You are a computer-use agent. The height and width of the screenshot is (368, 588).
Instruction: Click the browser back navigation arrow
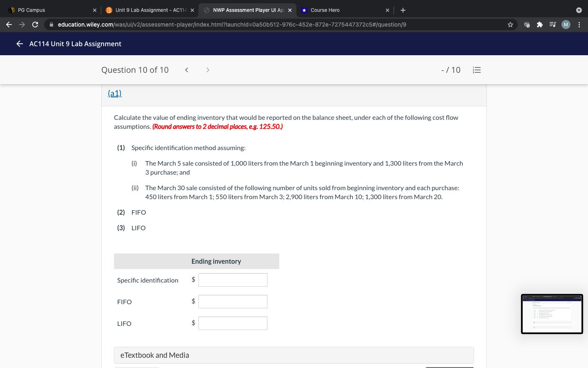pos(9,25)
